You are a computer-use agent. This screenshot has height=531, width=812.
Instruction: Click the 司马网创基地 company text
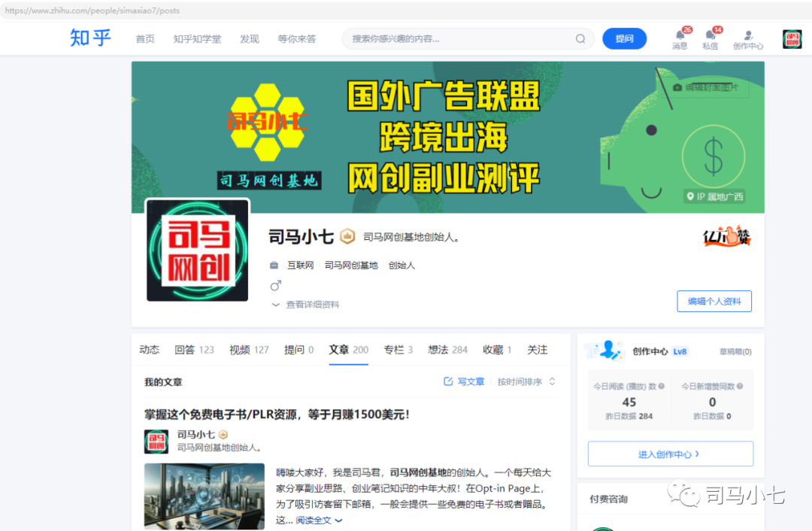(351, 265)
